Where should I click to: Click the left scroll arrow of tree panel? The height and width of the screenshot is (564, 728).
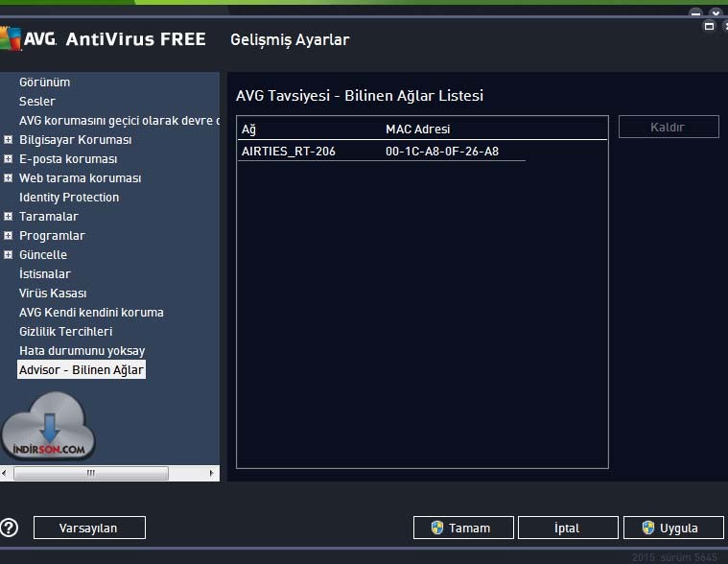click(4, 473)
